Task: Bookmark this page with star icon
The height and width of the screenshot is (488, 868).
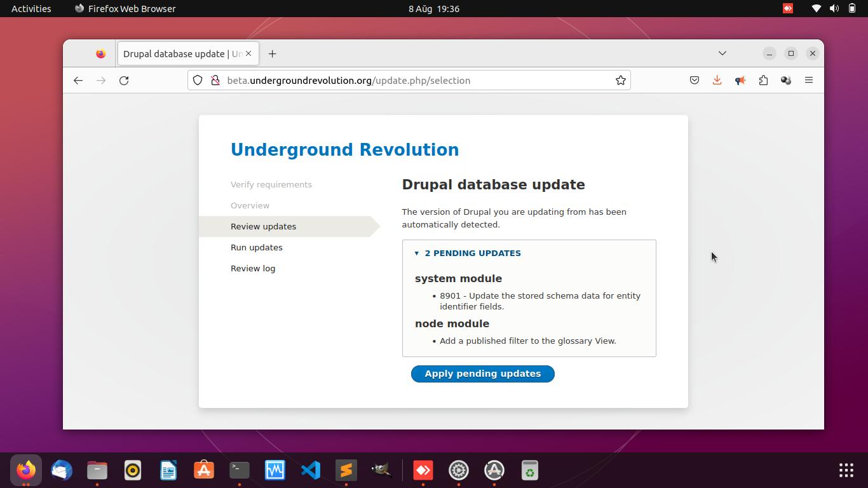Action: [x=621, y=80]
